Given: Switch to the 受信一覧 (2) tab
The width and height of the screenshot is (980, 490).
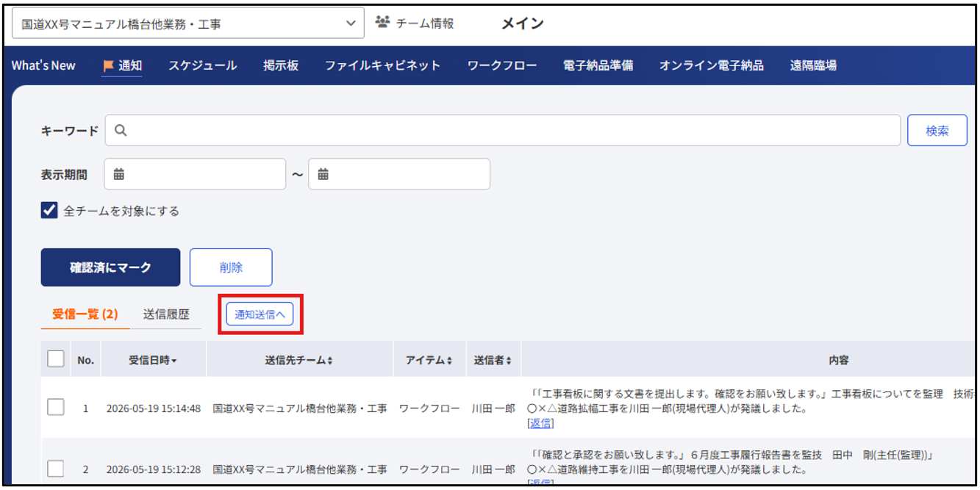Looking at the screenshot, I should 85,314.
